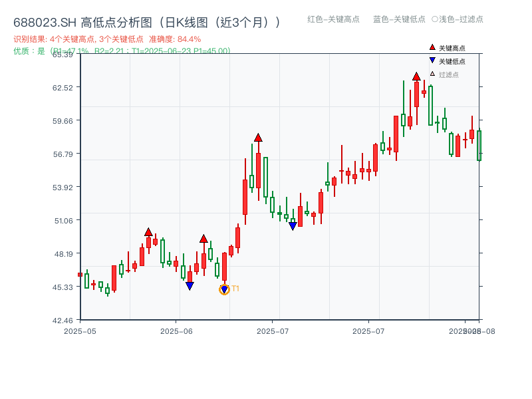The width and height of the screenshot is (532, 399).
Task: Select the 688023.SH chart title
Action: tap(43, 21)
